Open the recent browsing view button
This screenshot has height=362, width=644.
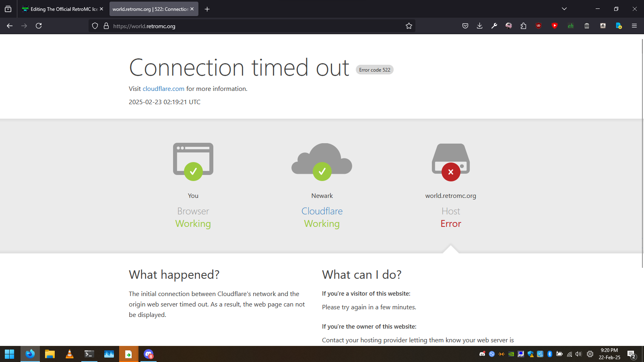coord(8,9)
